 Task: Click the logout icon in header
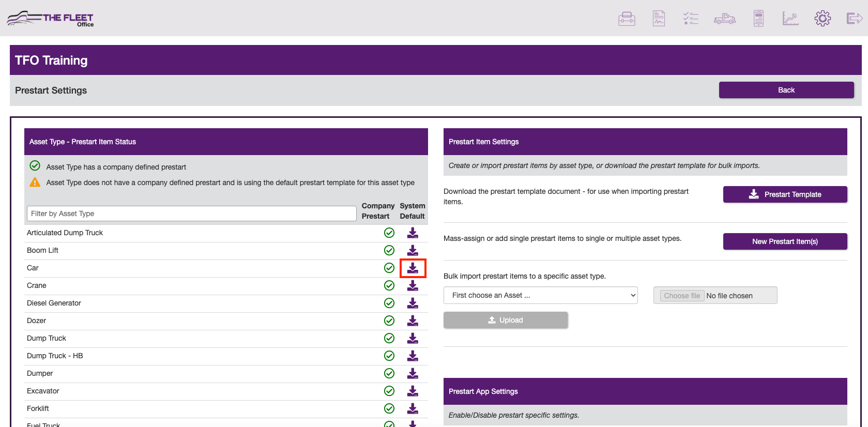click(x=855, y=19)
